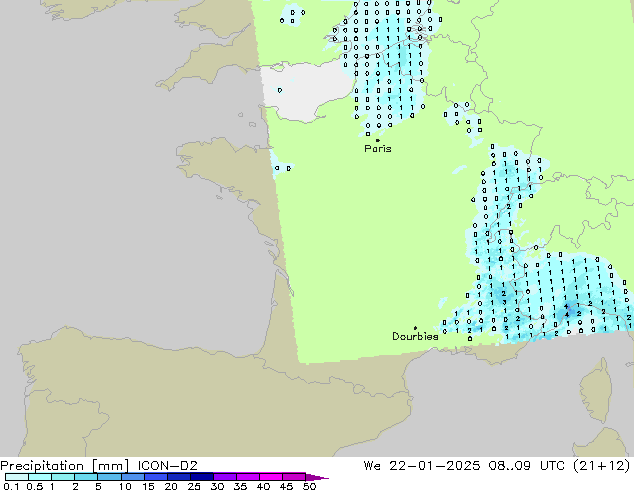Viewport: 634px width, 490px height.
Task: Click the legend swatch between 1 and 2
Action: (x=63, y=477)
